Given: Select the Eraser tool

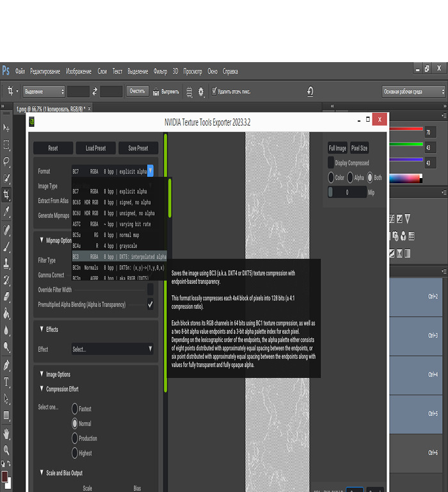Looking at the screenshot, I should point(6,297).
